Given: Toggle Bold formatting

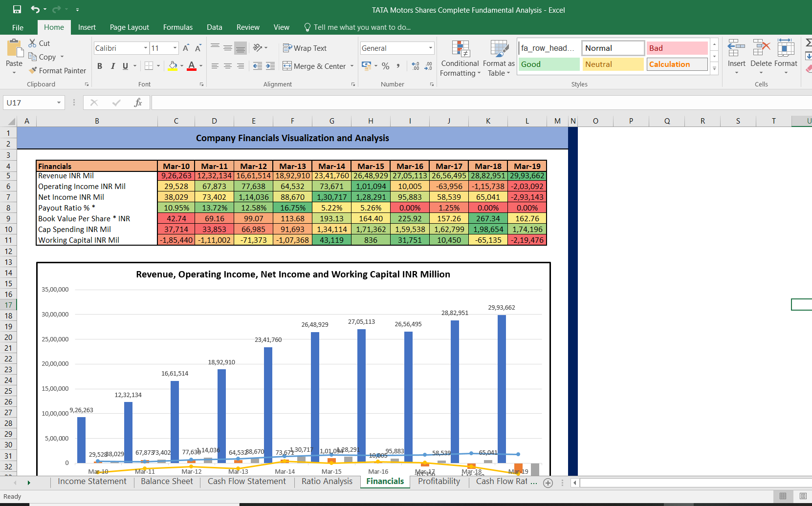Looking at the screenshot, I should click(100, 66).
